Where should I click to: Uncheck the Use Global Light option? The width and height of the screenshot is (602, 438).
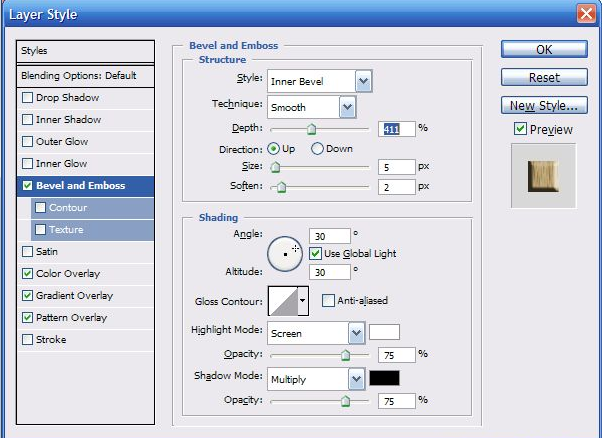click(316, 254)
